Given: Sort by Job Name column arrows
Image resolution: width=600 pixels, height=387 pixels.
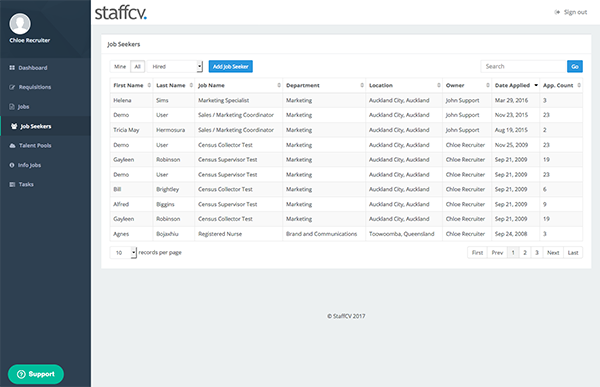Looking at the screenshot, I should coord(279,85).
